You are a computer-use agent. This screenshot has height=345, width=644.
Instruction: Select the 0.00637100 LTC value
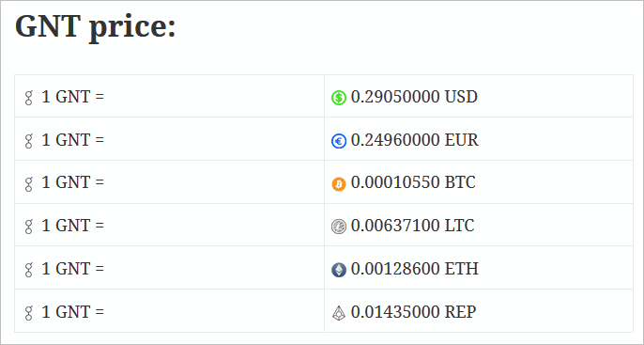click(413, 226)
